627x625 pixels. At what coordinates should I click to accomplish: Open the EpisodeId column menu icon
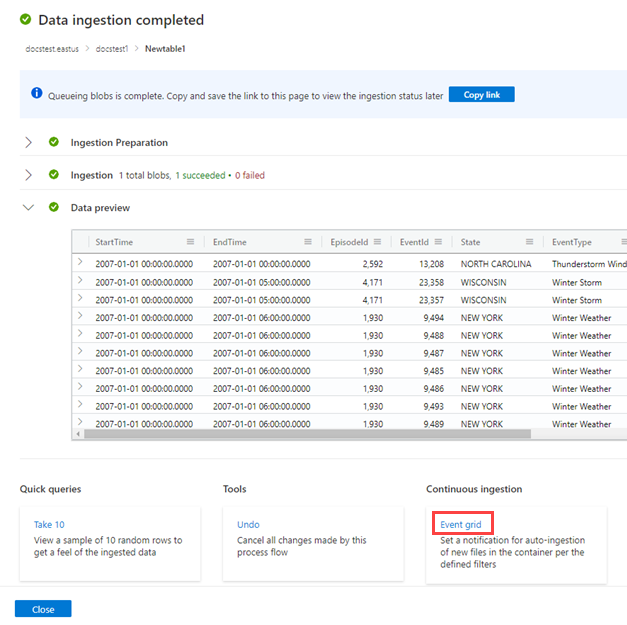click(x=376, y=242)
